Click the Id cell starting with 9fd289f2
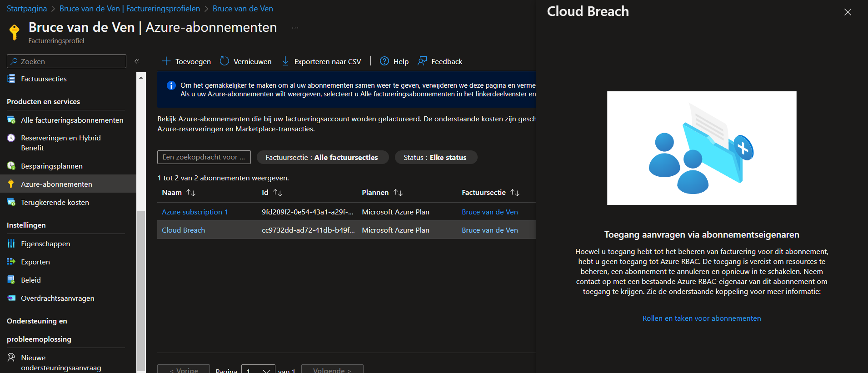Image resolution: width=868 pixels, height=373 pixels. 308,212
